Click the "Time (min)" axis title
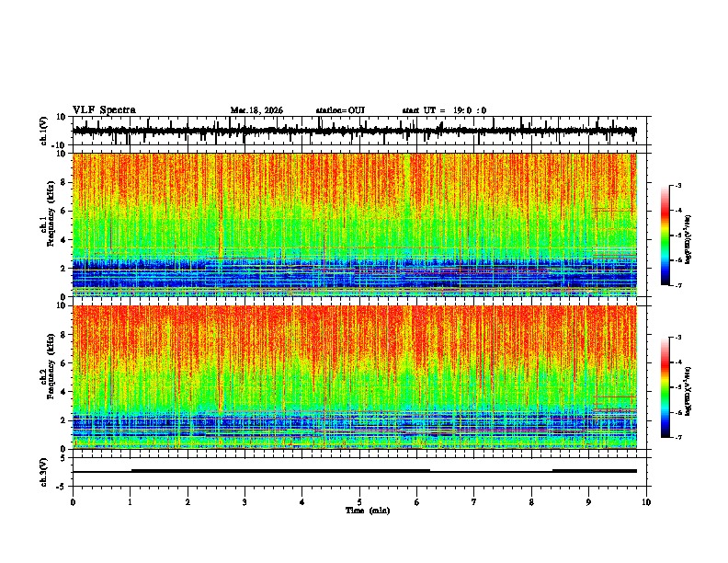The width and height of the screenshot is (728, 563). 368,511
